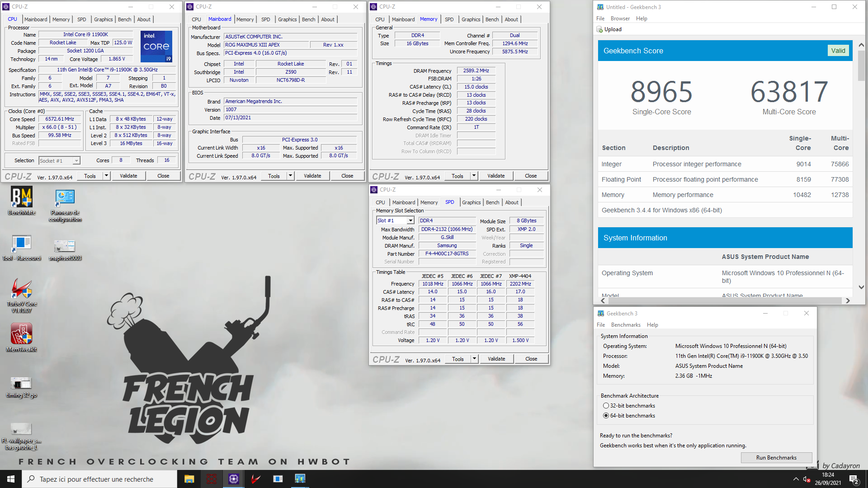Click Validate in the CPU tab window
868x488 pixels.
(x=128, y=176)
